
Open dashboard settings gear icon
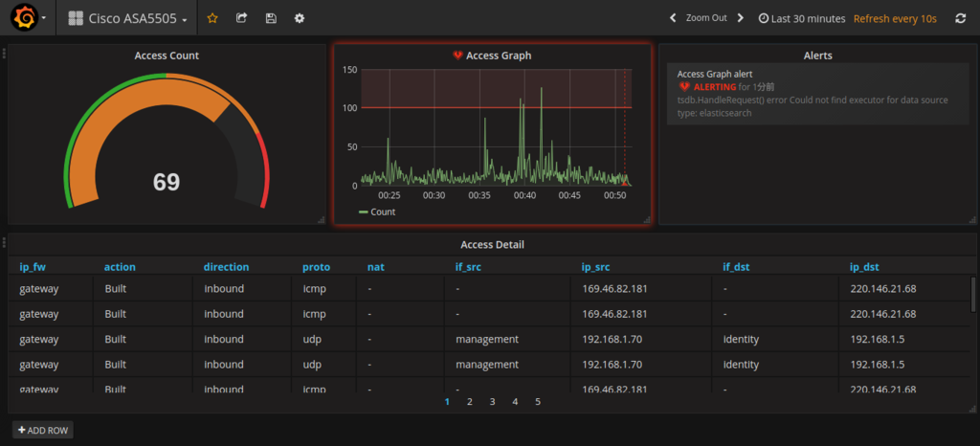click(x=300, y=18)
